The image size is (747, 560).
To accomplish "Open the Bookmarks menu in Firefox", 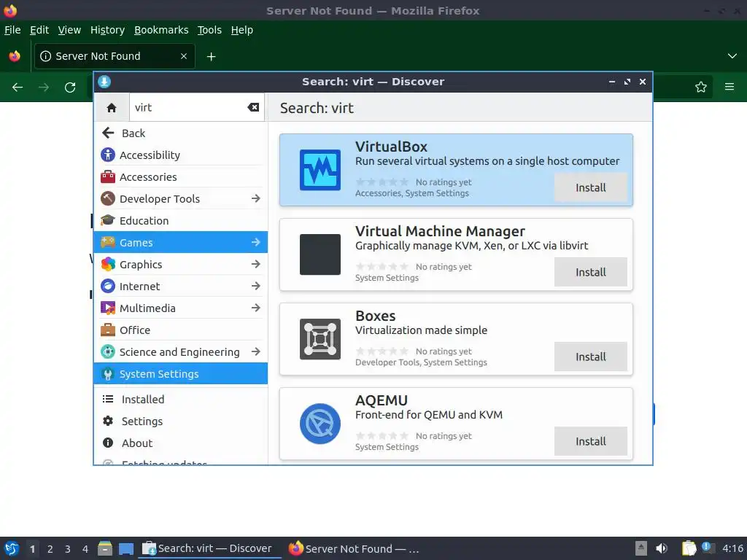I will 161,30.
